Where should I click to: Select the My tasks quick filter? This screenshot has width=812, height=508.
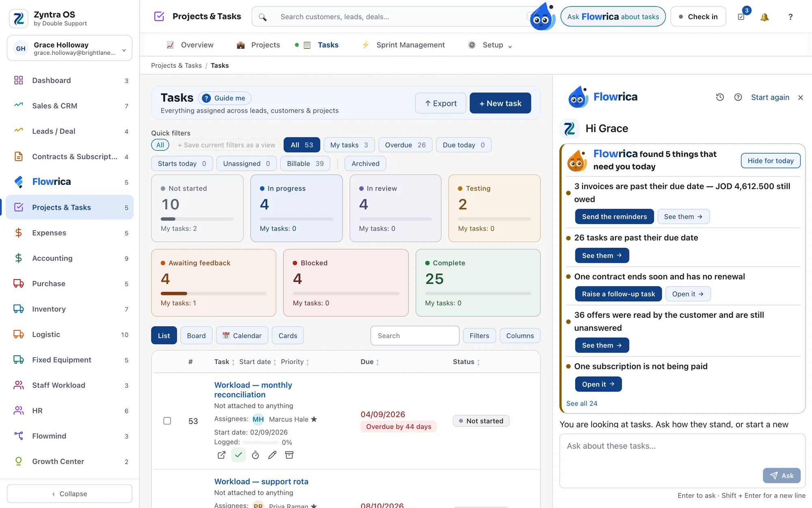[x=349, y=145]
